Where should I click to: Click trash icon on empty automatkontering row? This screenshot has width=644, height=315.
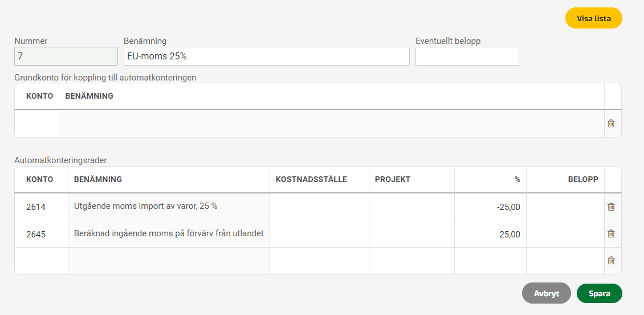coord(611,260)
